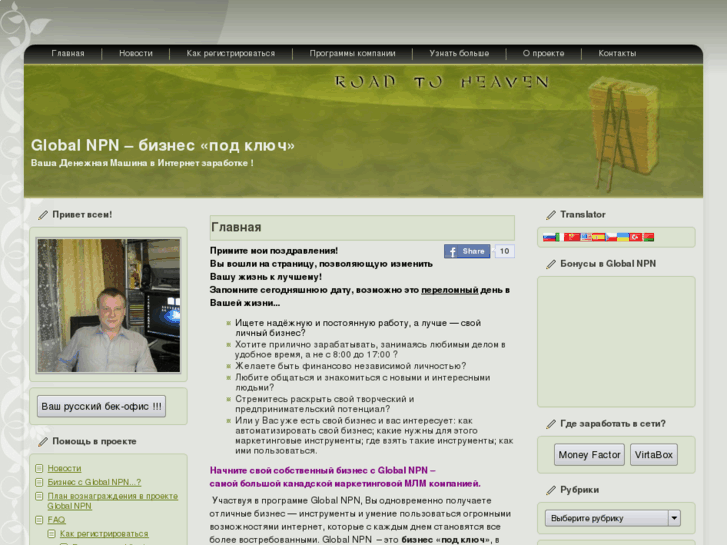Viewport: 727px width, 545px height.
Task: Select the Russian flag in Translator
Action: [549, 237]
